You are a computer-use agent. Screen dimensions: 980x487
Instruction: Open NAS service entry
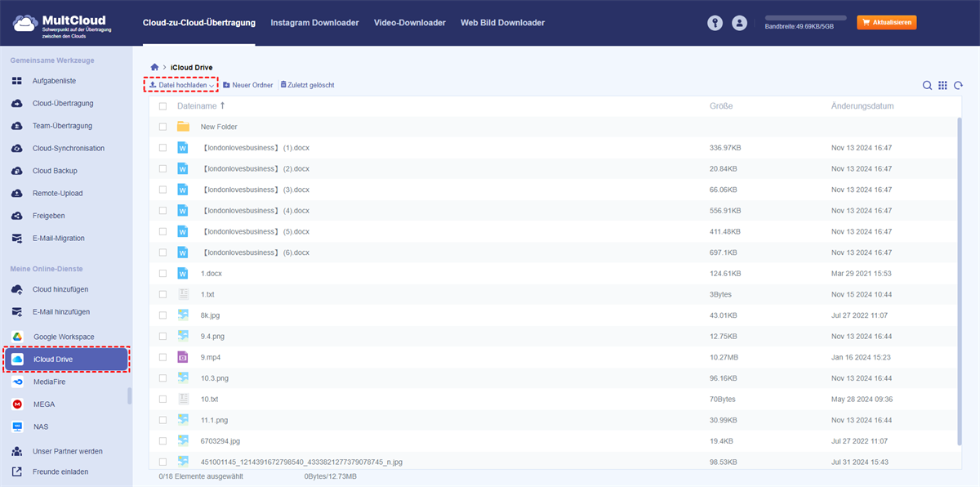41,427
